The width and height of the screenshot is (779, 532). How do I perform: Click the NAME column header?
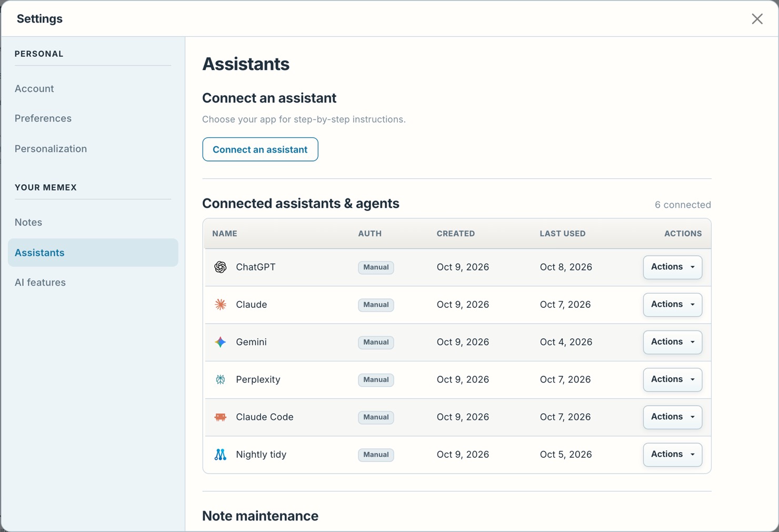pyautogui.click(x=225, y=234)
